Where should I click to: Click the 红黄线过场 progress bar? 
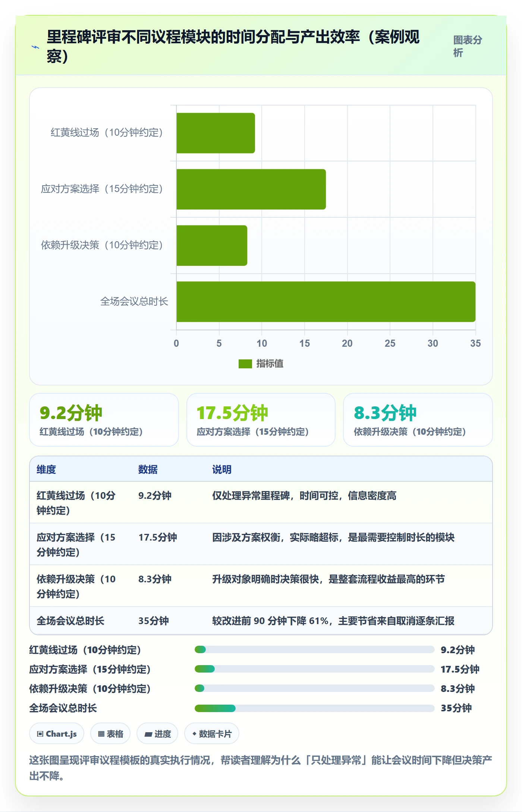tap(314, 650)
